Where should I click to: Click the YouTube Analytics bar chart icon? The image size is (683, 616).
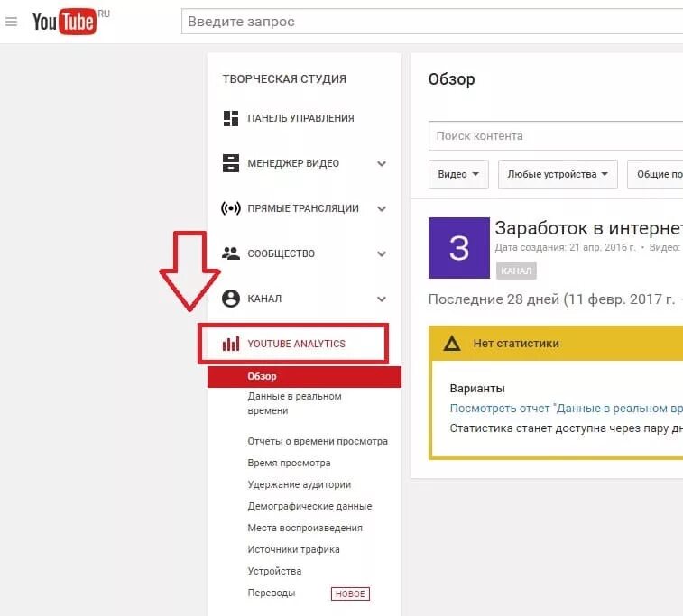click(231, 344)
